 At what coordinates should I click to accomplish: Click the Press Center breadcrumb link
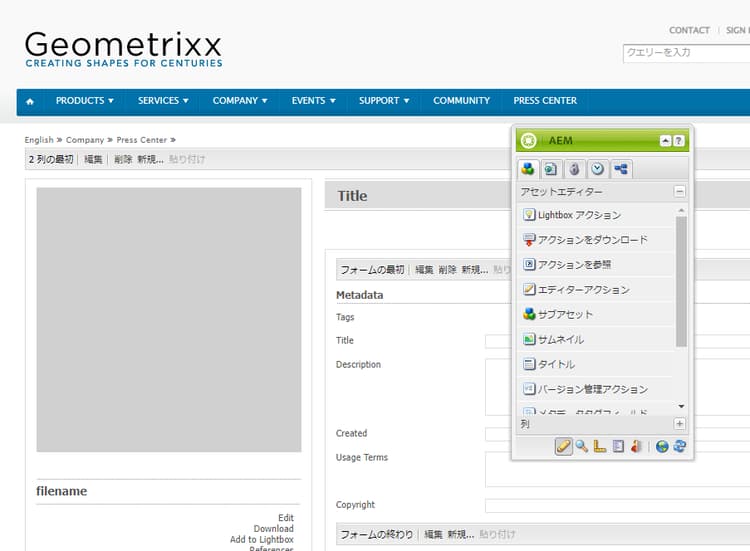click(x=142, y=140)
